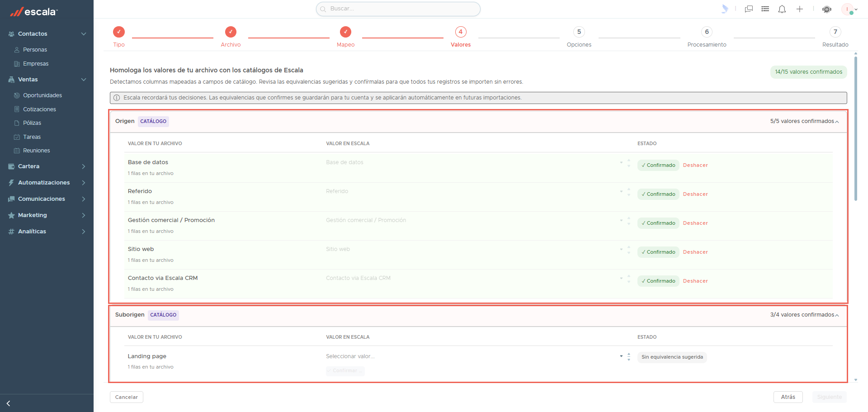The image size is (868, 412).
Task: Click the Pólizas file icon
Action: coord(17,123)
